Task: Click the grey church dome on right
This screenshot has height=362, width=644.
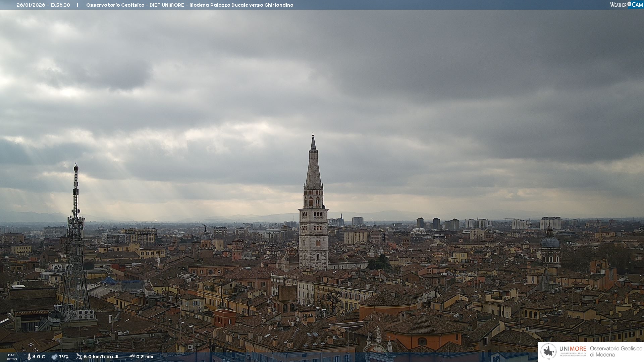Action: pos(550,241)
